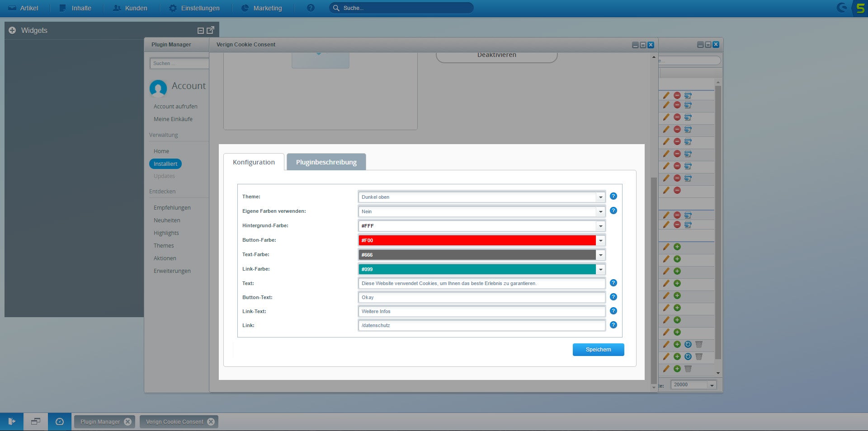Viewport: 868px width, 431px height.
Task: Show help icon next to Button-Text field
Action: (x=613, y=297)
